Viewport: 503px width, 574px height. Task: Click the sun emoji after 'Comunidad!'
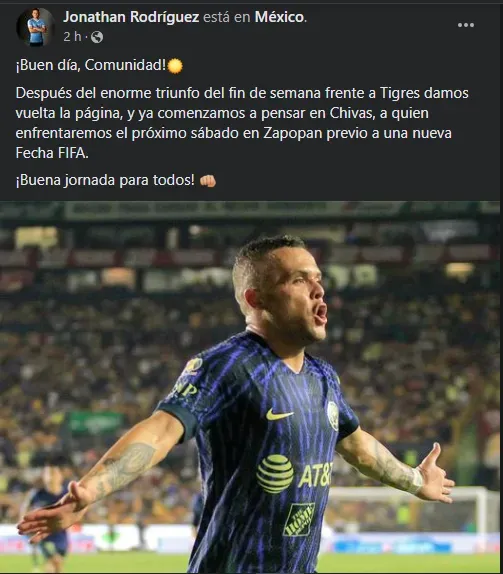point(175,66)
